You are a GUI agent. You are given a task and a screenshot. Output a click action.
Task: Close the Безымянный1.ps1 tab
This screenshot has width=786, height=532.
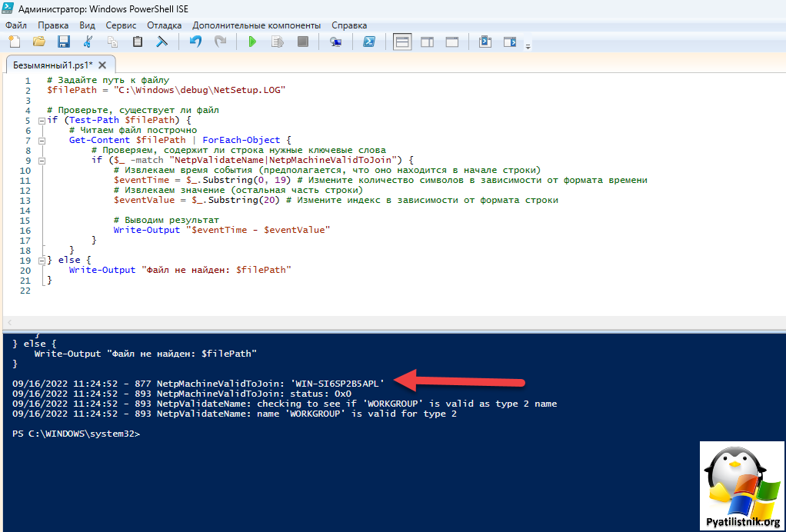(x=102, y=65)
